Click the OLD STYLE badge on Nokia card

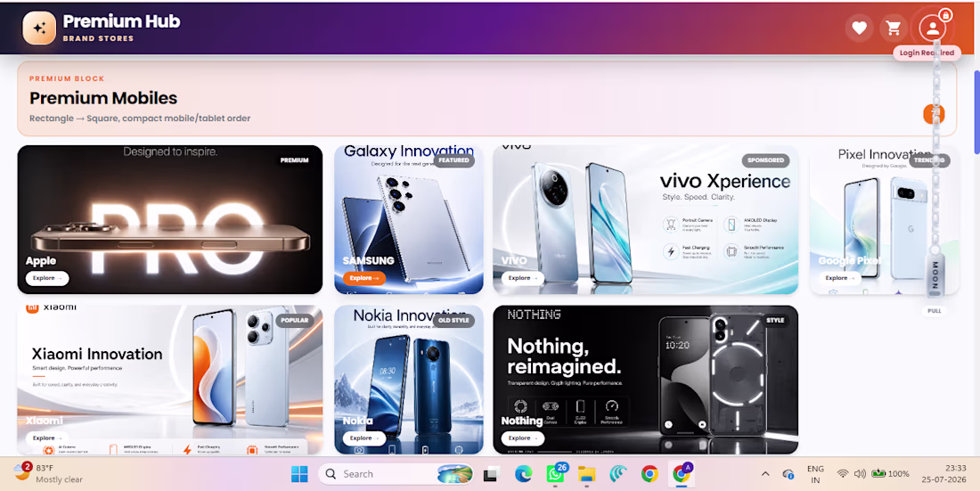(453, 321)
